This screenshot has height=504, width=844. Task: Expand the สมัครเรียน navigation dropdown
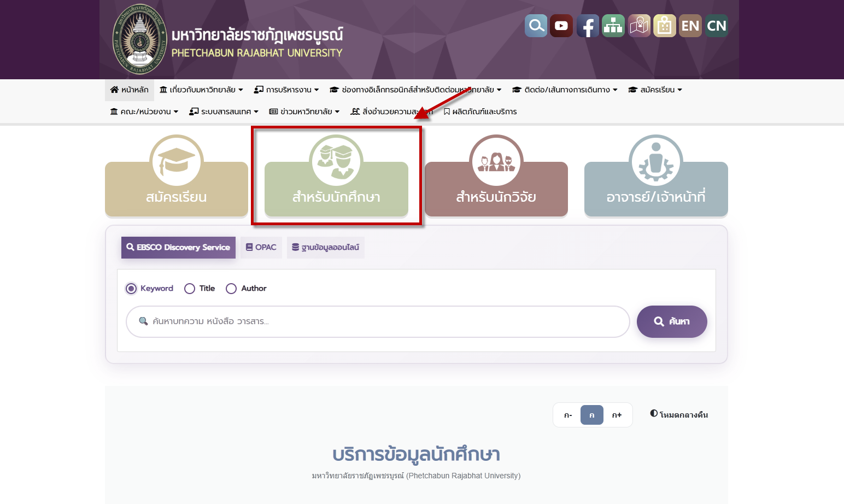pos(655,90)
